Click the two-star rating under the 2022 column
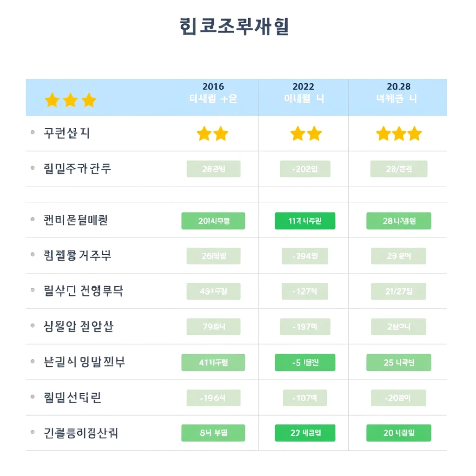476x476 pixels. click(x=305, y=134)
